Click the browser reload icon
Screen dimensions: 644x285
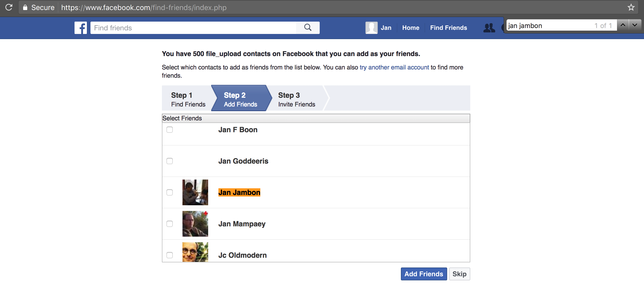pyautogui.click(x=9, y=7)
